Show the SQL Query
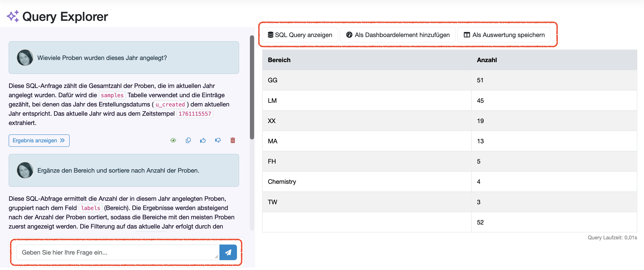 [300, 35]
